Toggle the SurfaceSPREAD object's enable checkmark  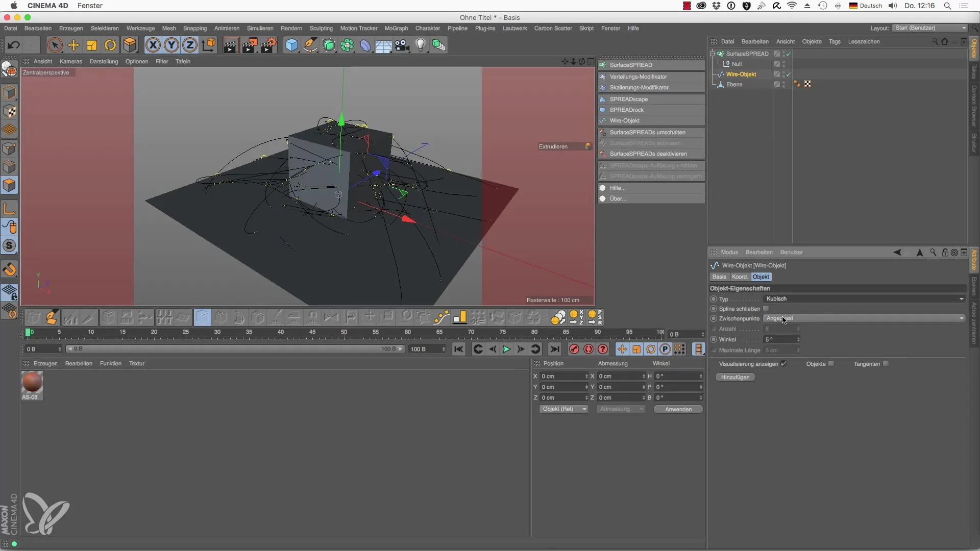(x=789, y=54)
